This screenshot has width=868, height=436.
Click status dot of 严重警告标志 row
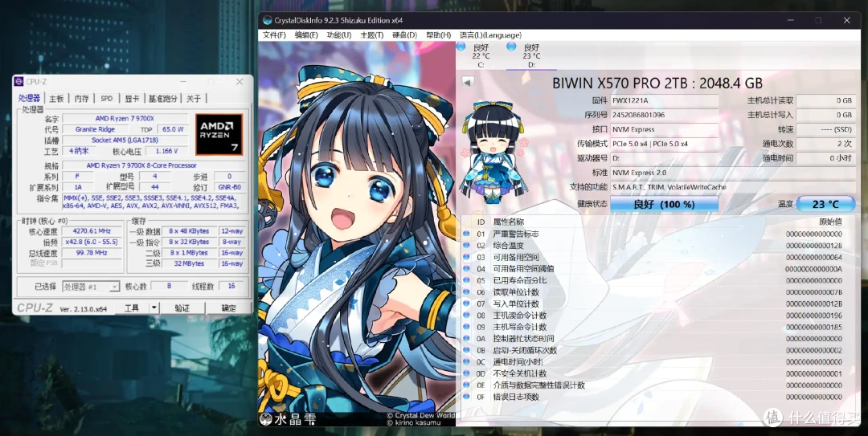467,234
